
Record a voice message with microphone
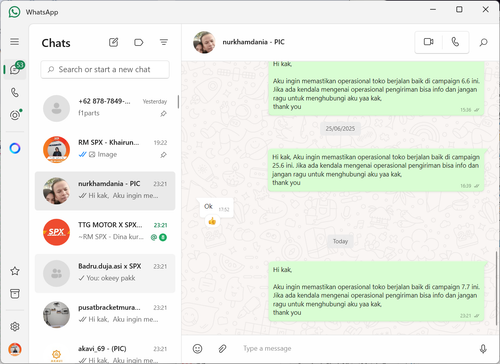483,349
